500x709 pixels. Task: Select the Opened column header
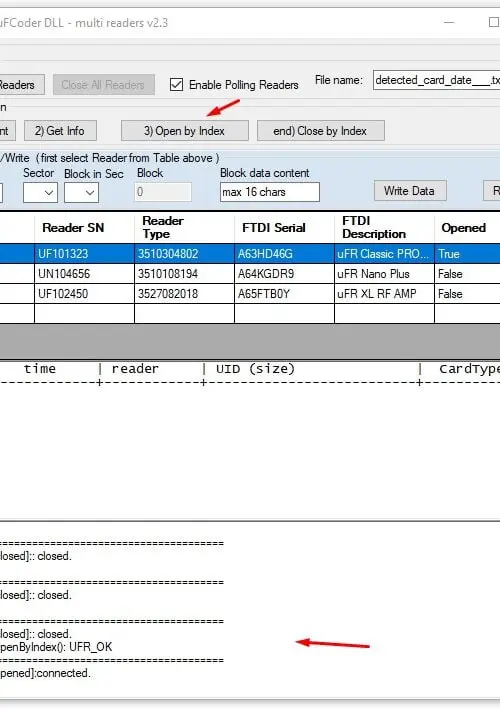[x=467, y=228]
